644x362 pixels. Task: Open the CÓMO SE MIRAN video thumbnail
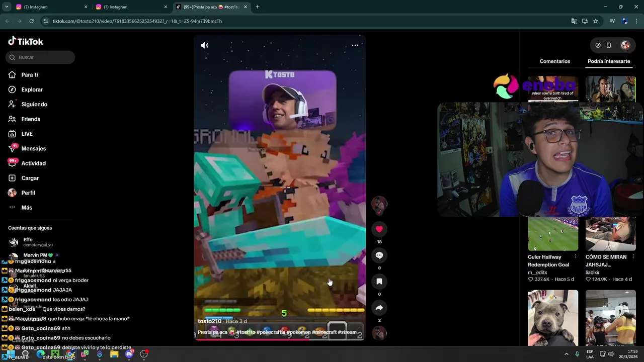tap(611, 234)
